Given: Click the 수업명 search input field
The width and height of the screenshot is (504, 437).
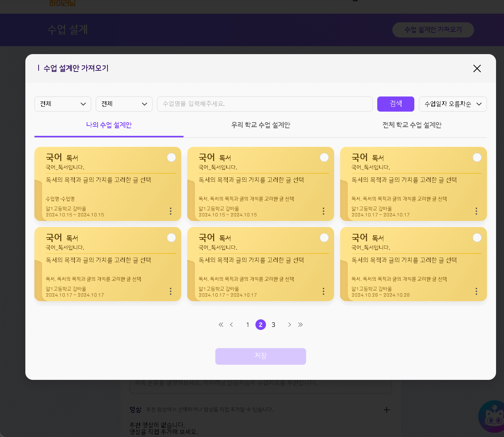Looking at the screenshot, I should pos(264,104).
